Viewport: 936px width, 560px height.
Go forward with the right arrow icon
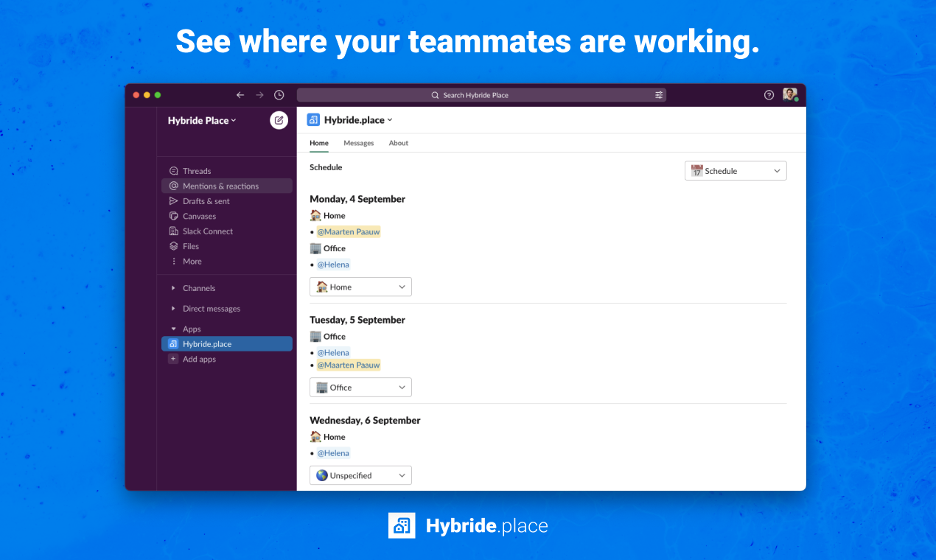point(259,95)
